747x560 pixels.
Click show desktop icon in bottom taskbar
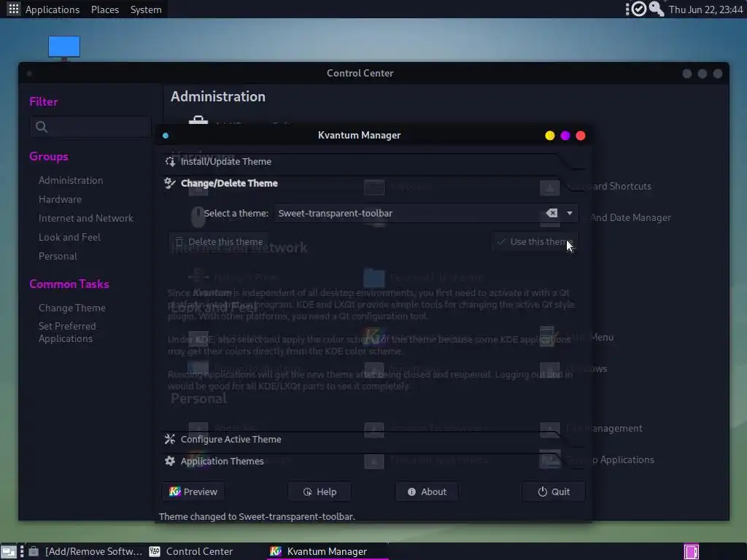coord(9,552)
